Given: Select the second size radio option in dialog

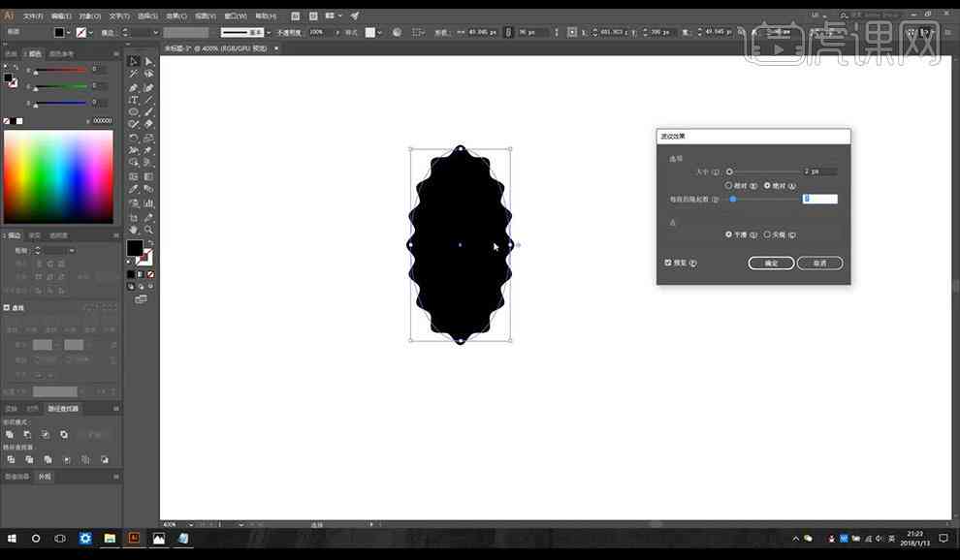Looking at the screenshot, I should 767,185.
